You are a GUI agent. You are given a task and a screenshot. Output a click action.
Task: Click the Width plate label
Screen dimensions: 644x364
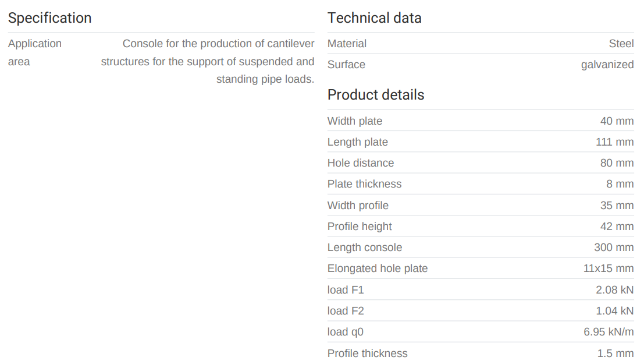tap(355, 121)
